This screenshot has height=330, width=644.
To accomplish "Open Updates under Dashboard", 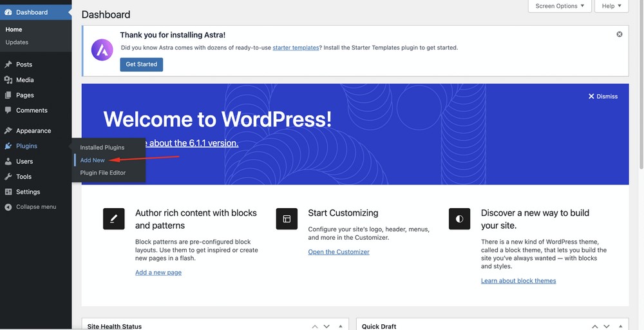I will [17, 43].
